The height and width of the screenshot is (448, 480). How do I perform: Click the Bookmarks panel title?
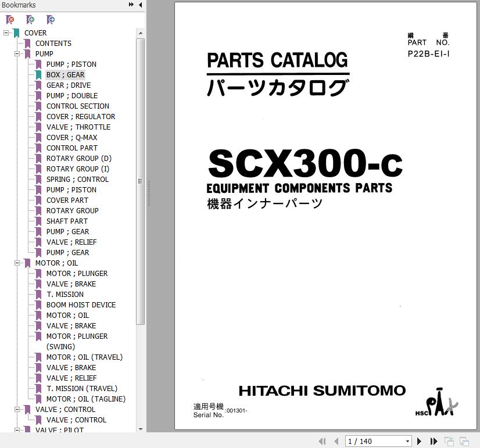tap(19, 5)
